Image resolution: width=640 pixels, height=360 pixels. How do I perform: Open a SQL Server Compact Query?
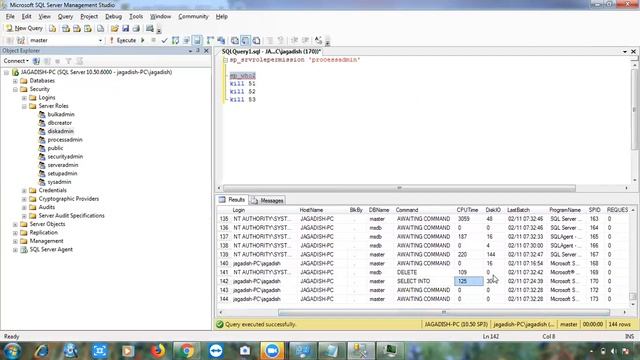tap(100, 28)
